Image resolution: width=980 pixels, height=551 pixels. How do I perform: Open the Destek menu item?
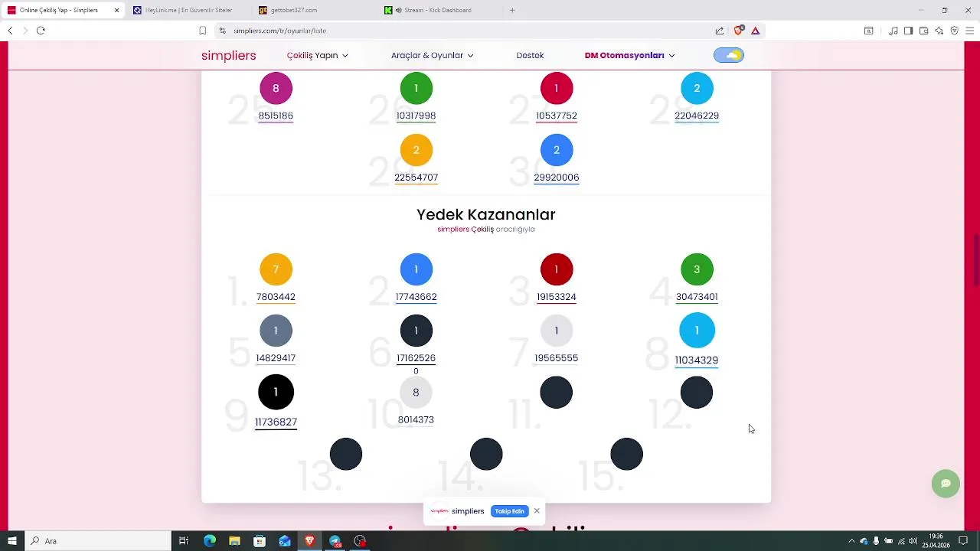point(530,55)
